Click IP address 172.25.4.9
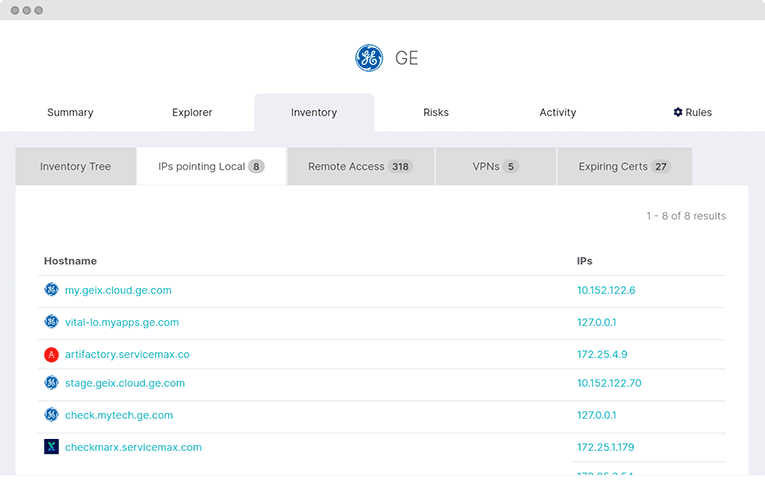This screenshot has width=765, height=484. point(602,355)
